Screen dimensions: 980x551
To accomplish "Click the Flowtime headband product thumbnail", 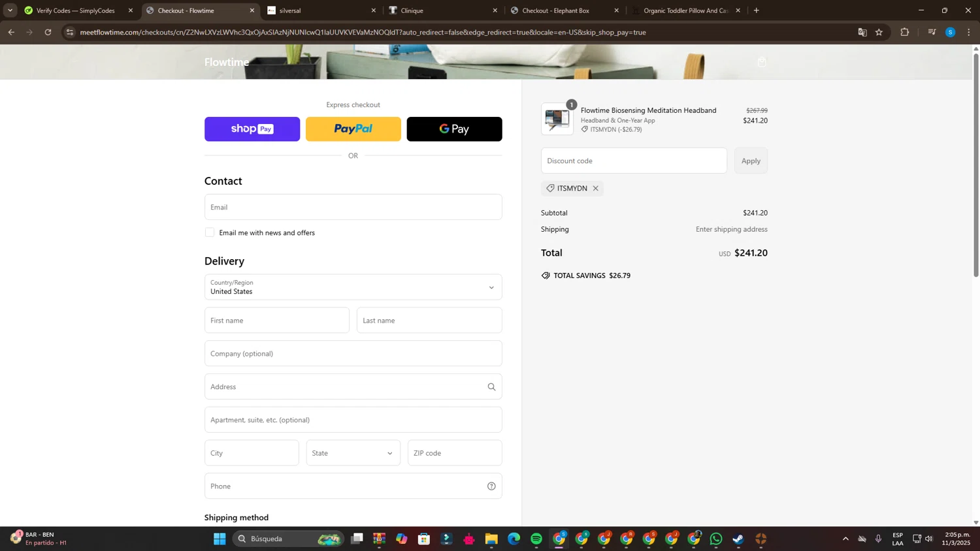I will click(557, 119).
